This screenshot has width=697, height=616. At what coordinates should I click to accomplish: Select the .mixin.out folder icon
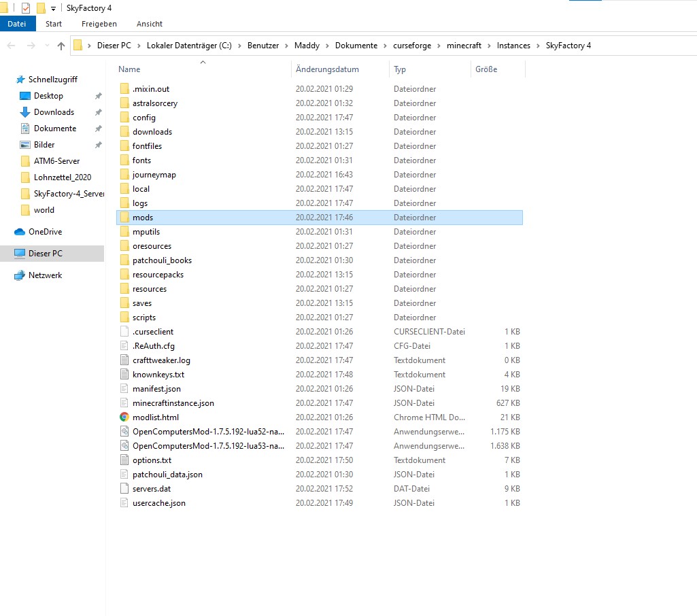pos(124,88)
